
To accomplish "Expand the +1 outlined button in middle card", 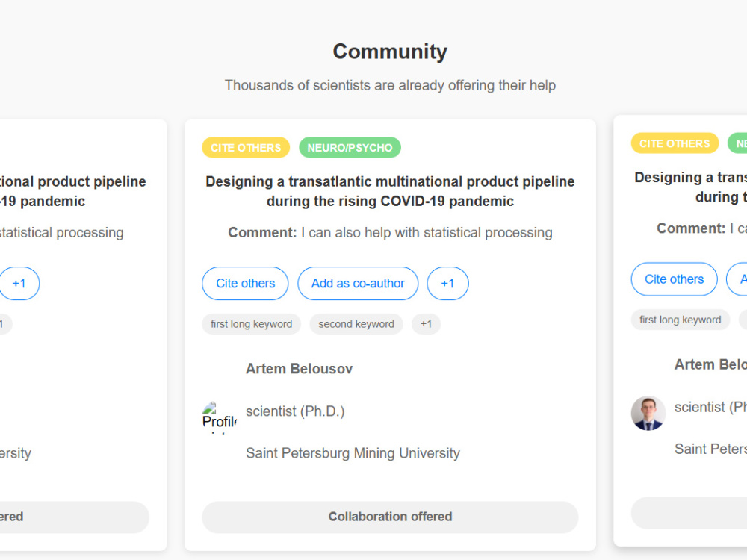I will [447, 283].
